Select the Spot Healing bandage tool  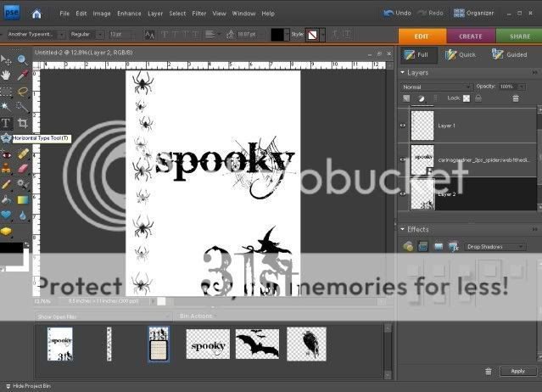(x=22, y=154)
